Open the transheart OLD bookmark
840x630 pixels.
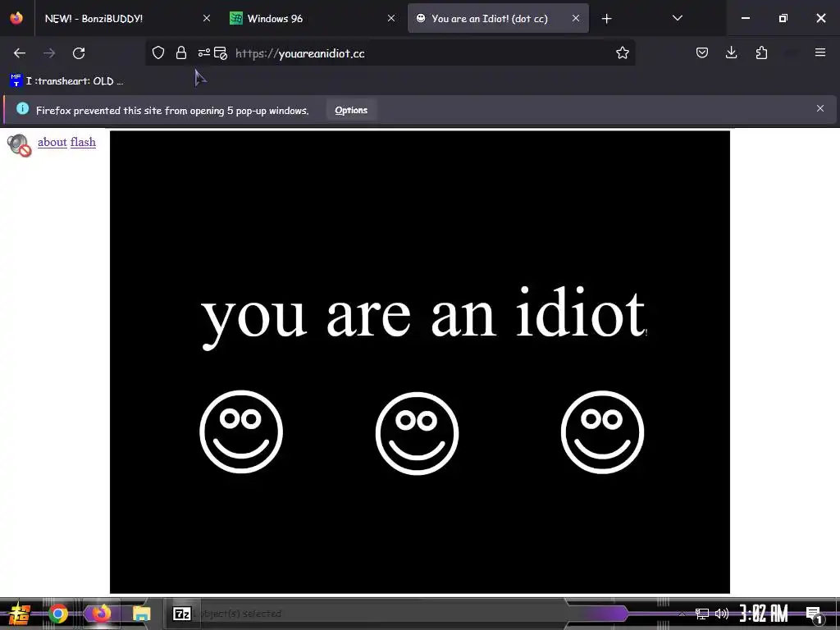click(x=67, y=81)
